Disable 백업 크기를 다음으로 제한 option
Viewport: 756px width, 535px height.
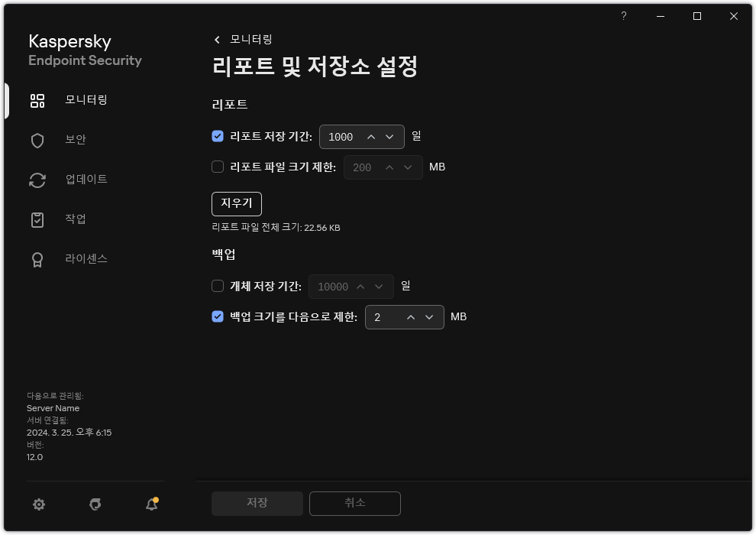pos(218,316)
